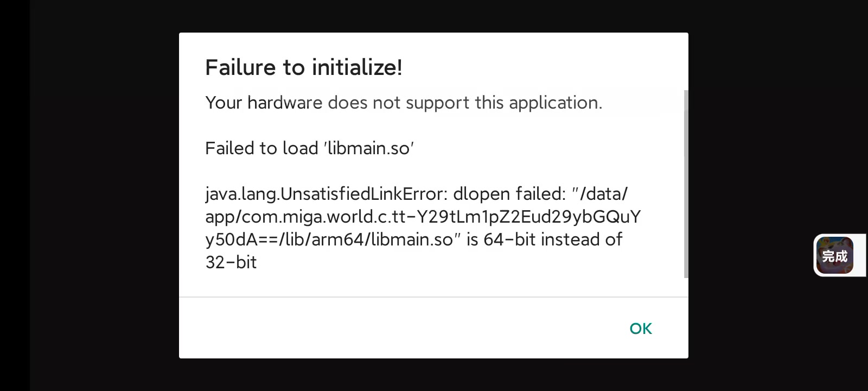Click the "is 64-bit instead of" text
This screenshot has width=868, height=391.
pyautogui.click(x=544, y=239)
